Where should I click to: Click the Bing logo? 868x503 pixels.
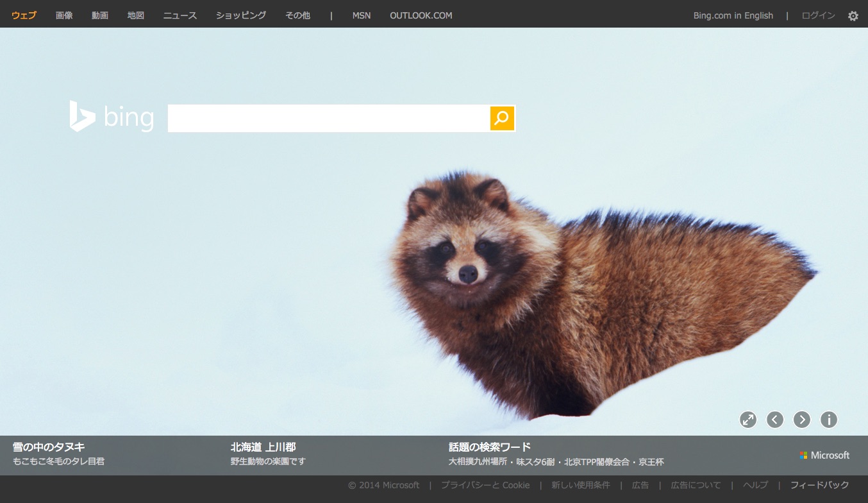coord(112,117)
